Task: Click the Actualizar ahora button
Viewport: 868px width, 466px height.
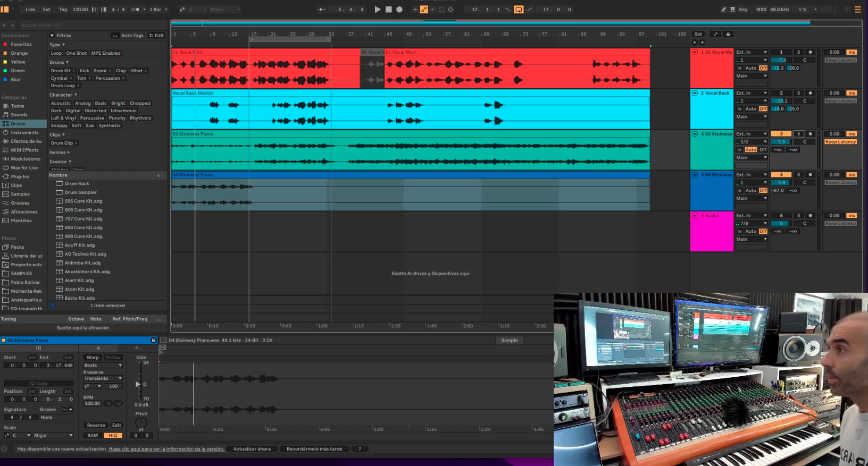Action: (252, 449)
